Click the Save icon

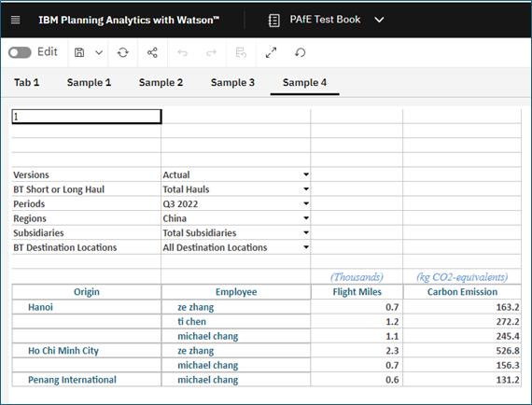click(79, 52)
